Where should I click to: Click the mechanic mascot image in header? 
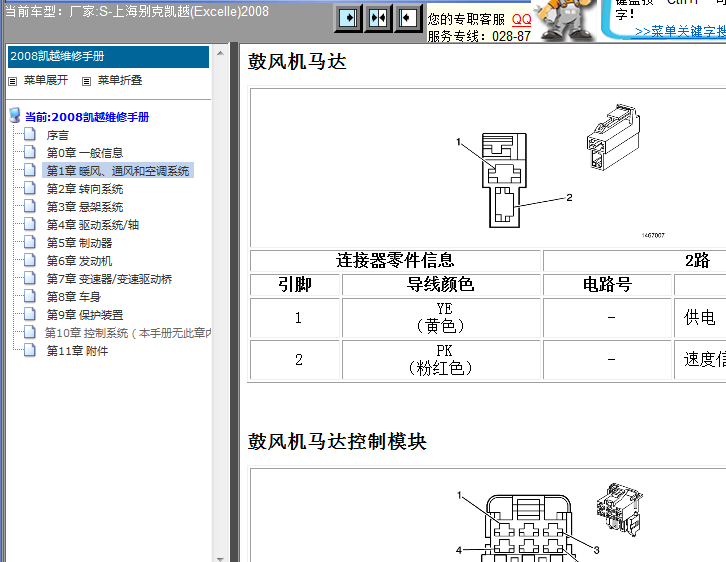tap(566, 19)
